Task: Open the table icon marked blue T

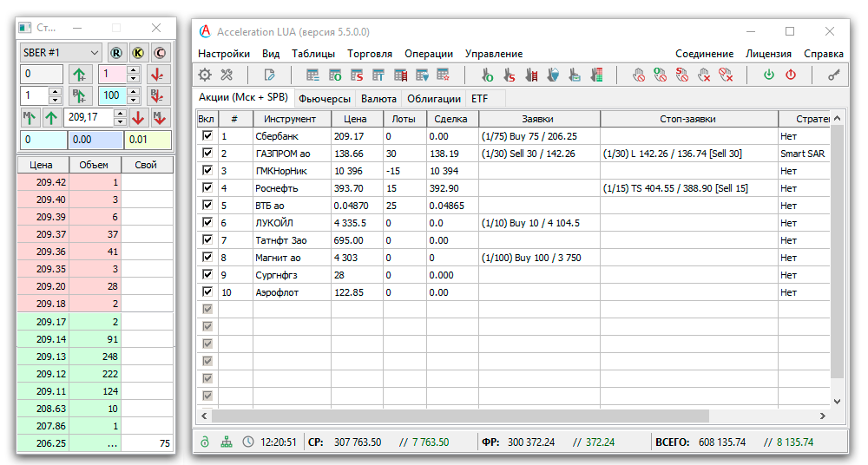Action: pos(378,75)
